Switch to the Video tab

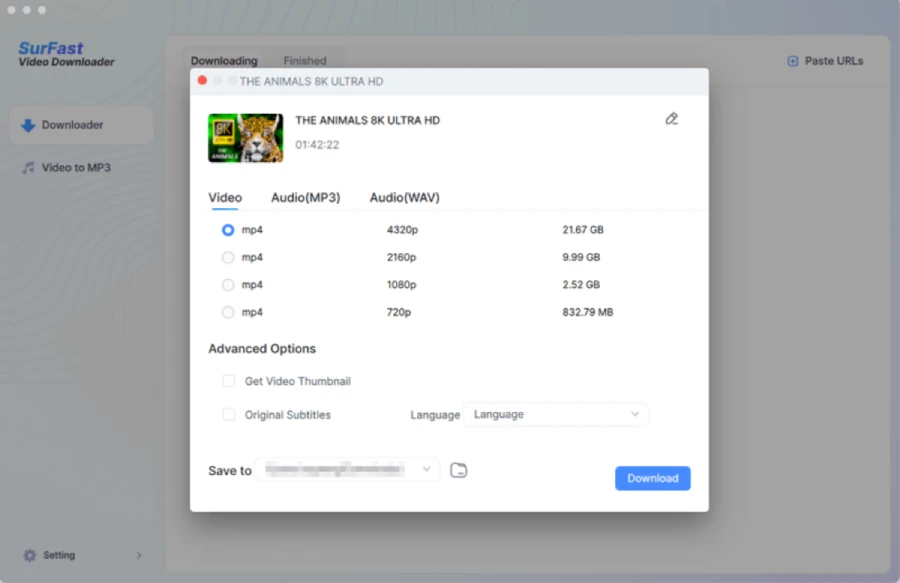pyautogui.click(x=225, y=197)
